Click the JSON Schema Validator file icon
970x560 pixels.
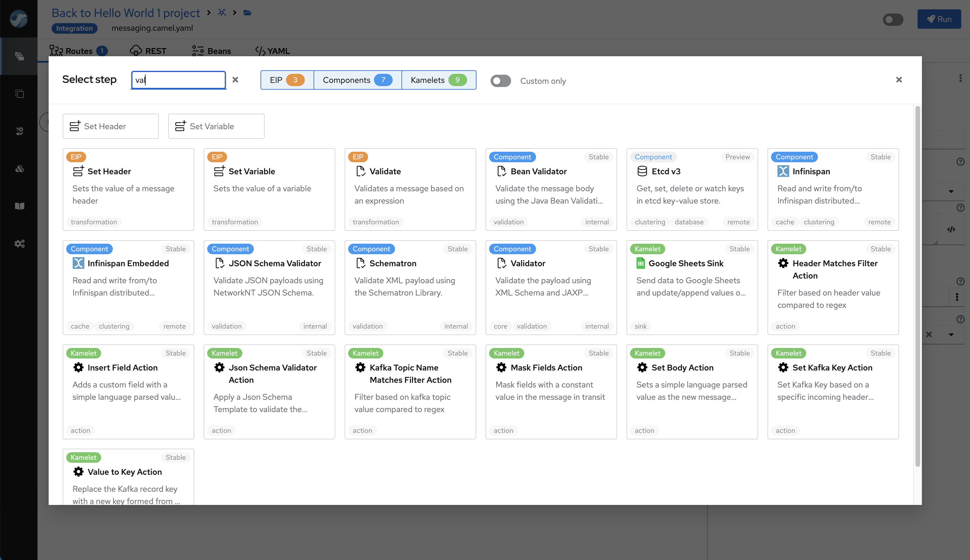click(219, 264)
